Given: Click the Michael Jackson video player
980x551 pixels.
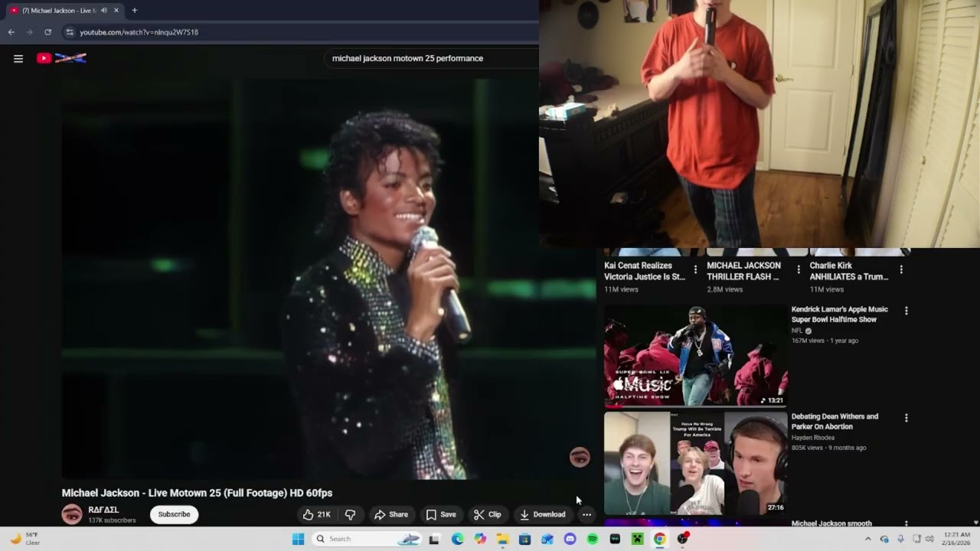Looking at the screenshot, I should click(x=329, y=279).
